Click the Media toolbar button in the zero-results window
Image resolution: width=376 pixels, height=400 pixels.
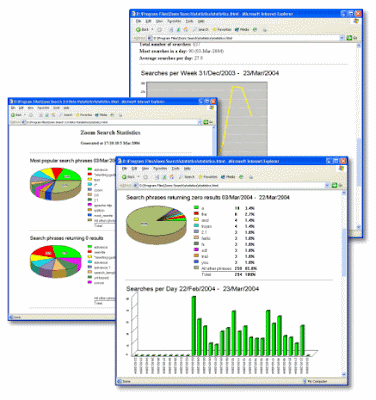click(x=228, y=177)
